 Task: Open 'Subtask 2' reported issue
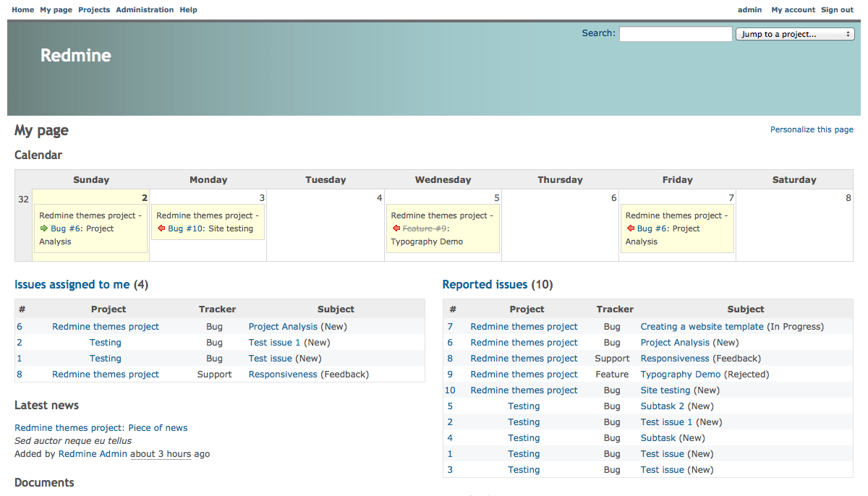coord(663,406)
